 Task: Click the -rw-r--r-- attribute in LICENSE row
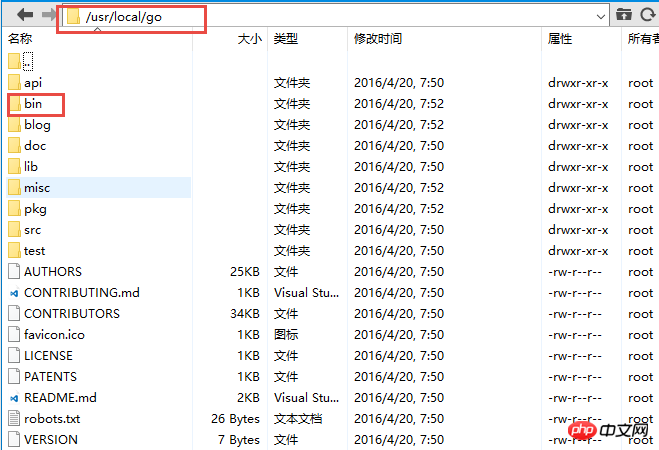(x=575, y=356)
